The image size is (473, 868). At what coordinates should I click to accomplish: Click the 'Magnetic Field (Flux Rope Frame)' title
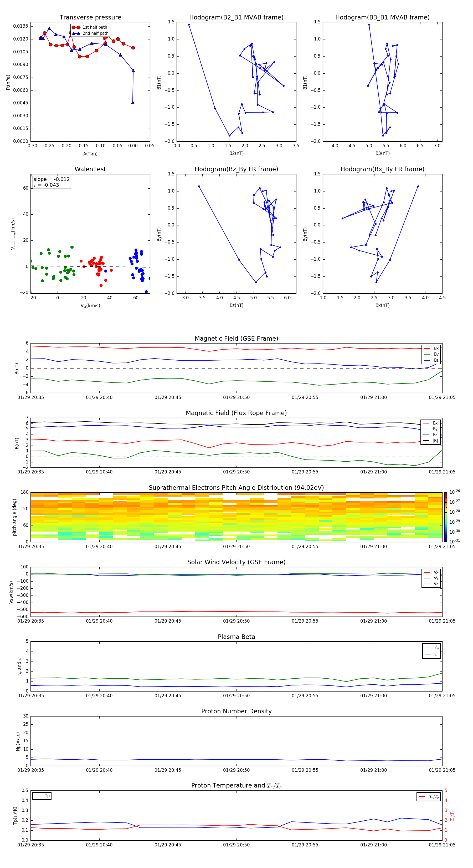click(x=236, y=413)
